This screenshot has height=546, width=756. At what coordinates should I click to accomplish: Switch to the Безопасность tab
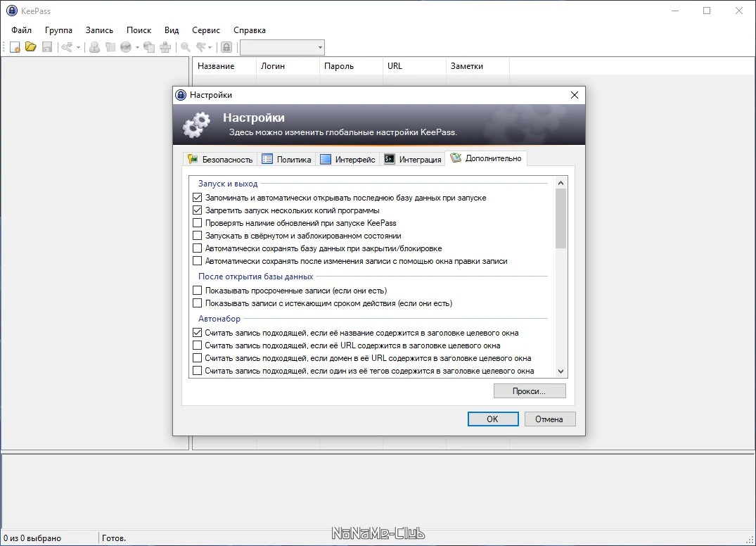[220, 159]
